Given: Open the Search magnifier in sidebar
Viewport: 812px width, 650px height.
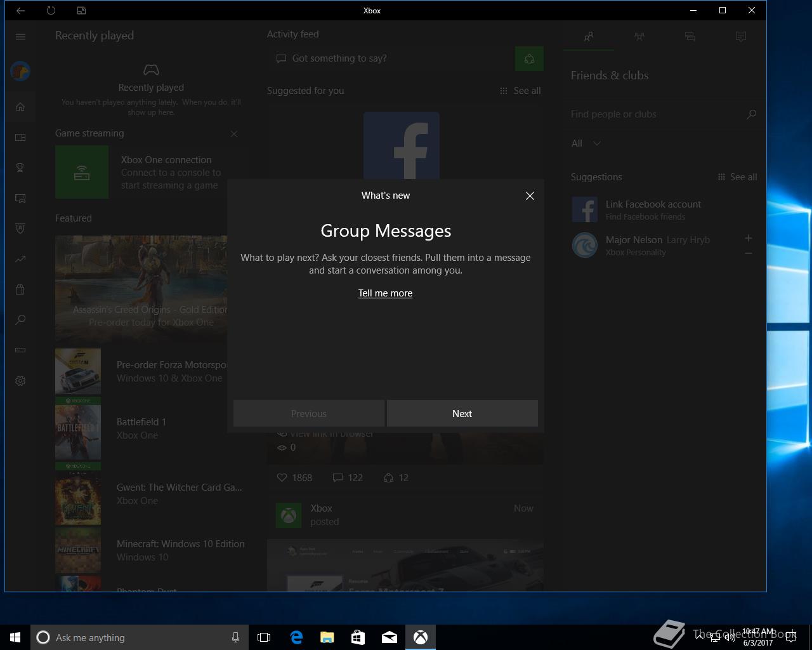Looking at the screenshot, I should (20, 320).
